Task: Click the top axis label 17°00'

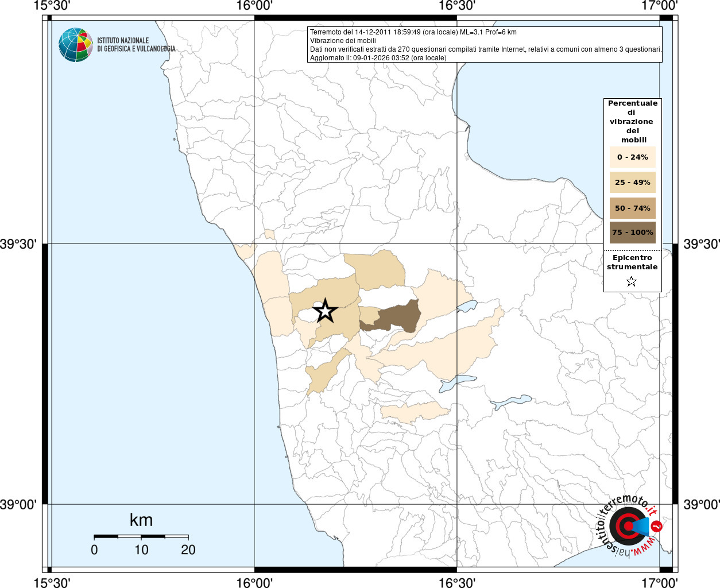Action: pyautogui.click(x=660, y=6)
